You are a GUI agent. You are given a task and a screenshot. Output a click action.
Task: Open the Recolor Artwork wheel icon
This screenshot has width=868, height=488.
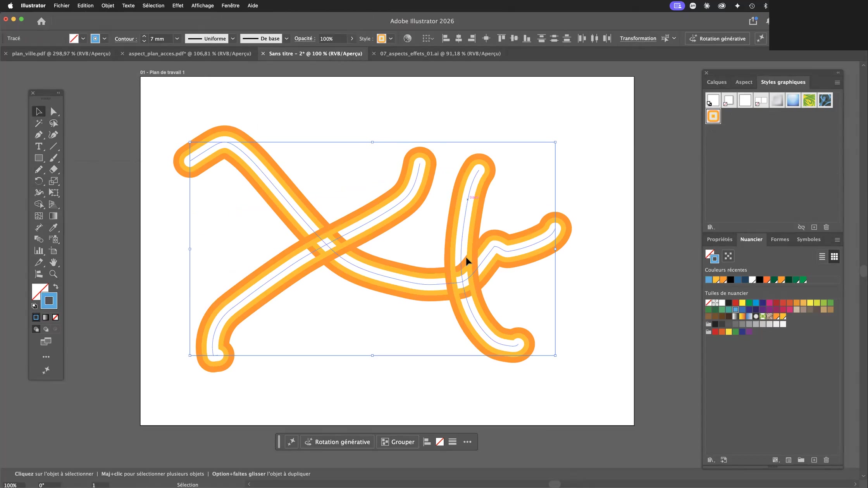coord(407,38)
